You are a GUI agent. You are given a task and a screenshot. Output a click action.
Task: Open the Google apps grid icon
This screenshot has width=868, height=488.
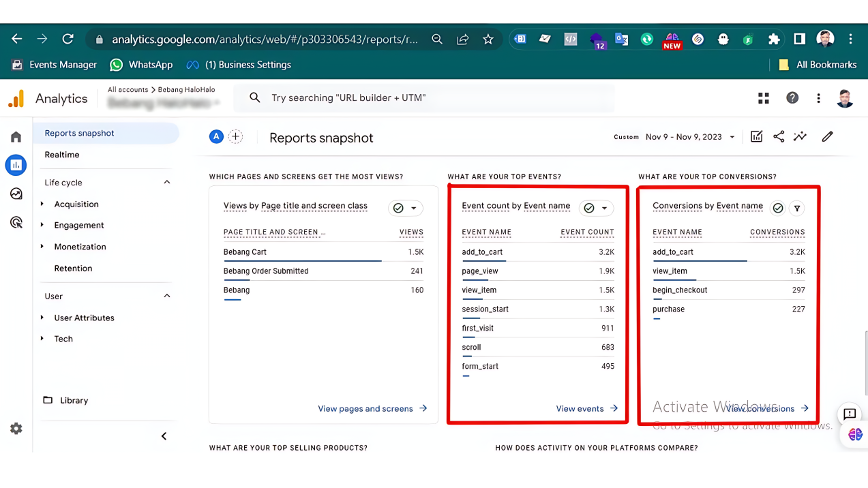(x=764, y=98)
